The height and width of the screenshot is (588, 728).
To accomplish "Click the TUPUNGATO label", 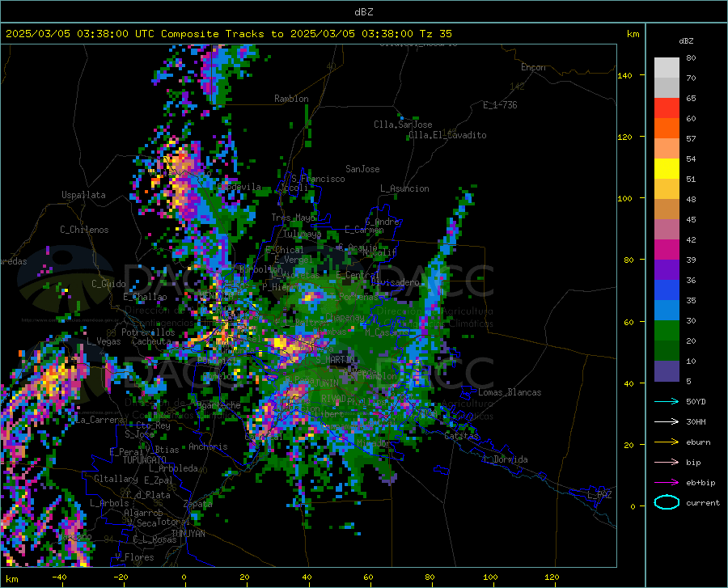I will pyautogui.click(x=145, y=460).
